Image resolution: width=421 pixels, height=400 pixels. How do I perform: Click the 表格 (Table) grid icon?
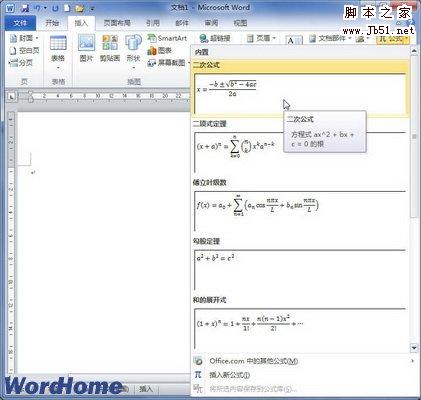pos(58,43)
